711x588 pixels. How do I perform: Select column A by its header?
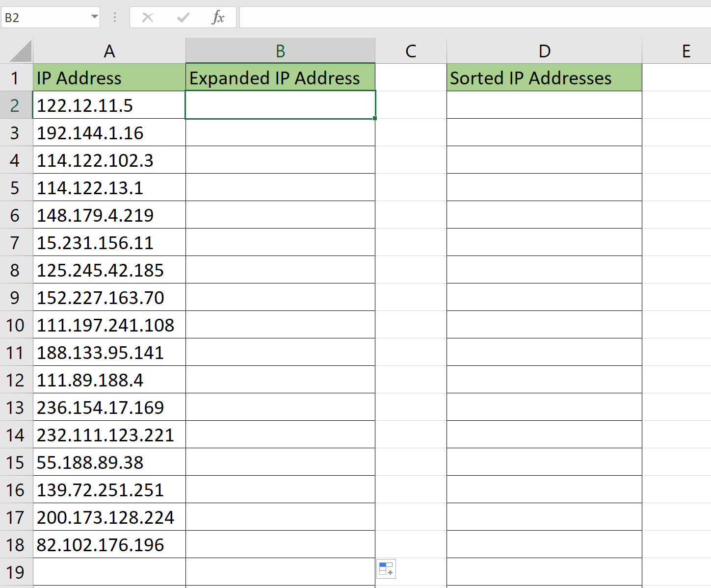coord(109,51)
